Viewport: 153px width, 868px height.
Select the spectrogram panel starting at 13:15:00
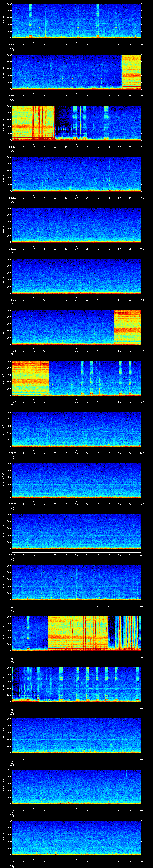click(77, 72)
